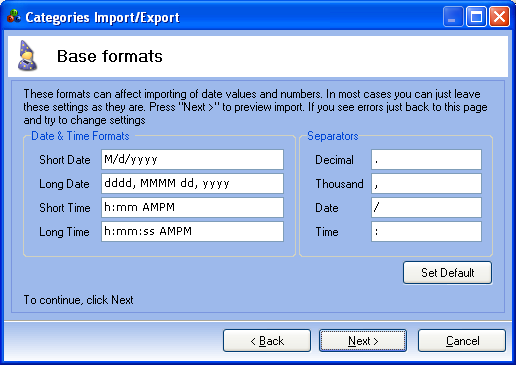Viewport: 516px width, 365px height.
Task: Click the Base formats heading
Action: [x=110, y=56]
